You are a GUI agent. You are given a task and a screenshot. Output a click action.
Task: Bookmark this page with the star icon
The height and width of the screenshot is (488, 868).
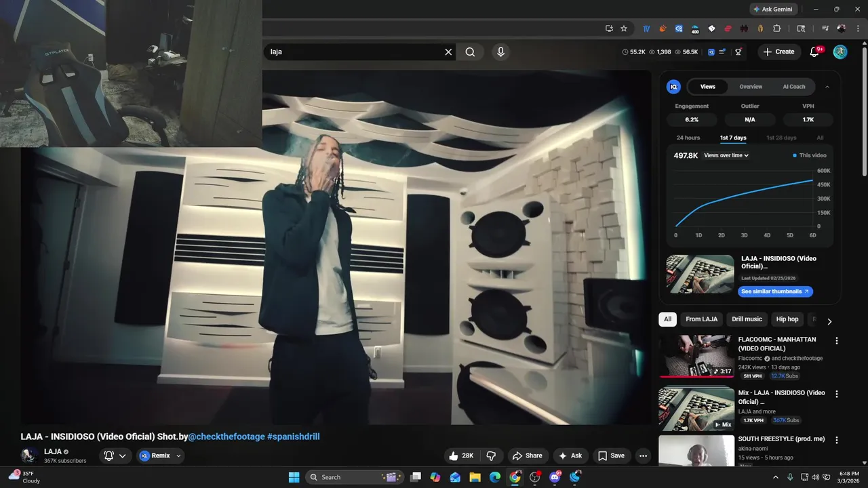[x=624, y=28]
